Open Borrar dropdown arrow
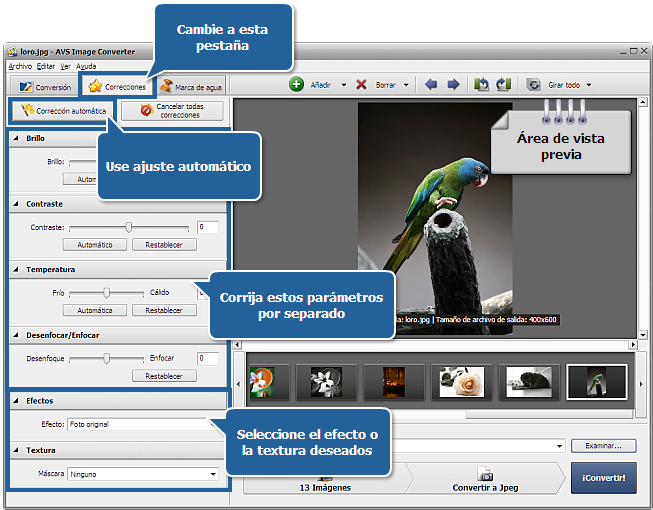Viewport: 653px width, 510px height. point(406,85)
